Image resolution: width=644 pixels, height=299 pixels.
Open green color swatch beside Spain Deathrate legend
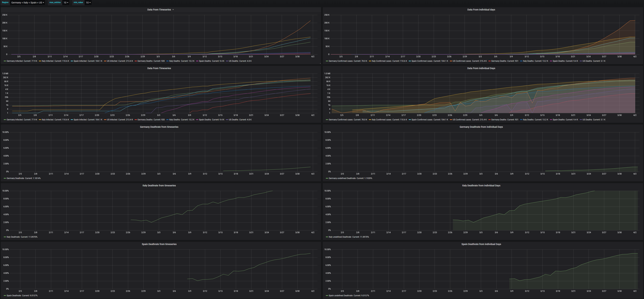5,296
